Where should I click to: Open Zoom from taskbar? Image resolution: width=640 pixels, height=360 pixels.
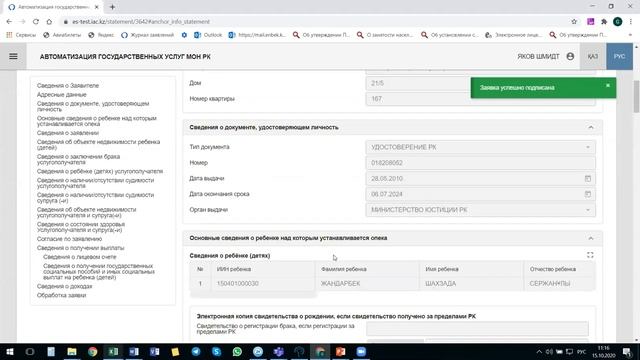tap(361, 351)
